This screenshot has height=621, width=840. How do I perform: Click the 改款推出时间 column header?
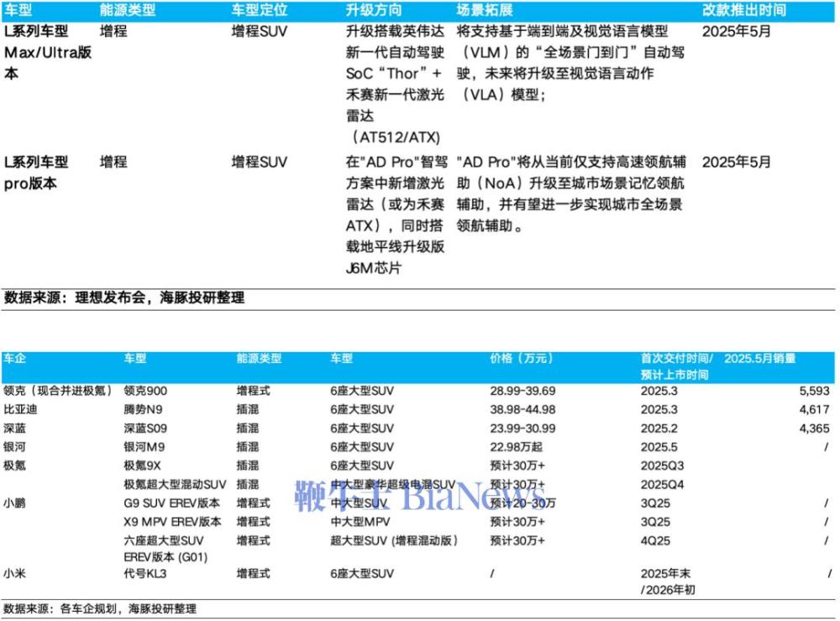coord(744,9)
